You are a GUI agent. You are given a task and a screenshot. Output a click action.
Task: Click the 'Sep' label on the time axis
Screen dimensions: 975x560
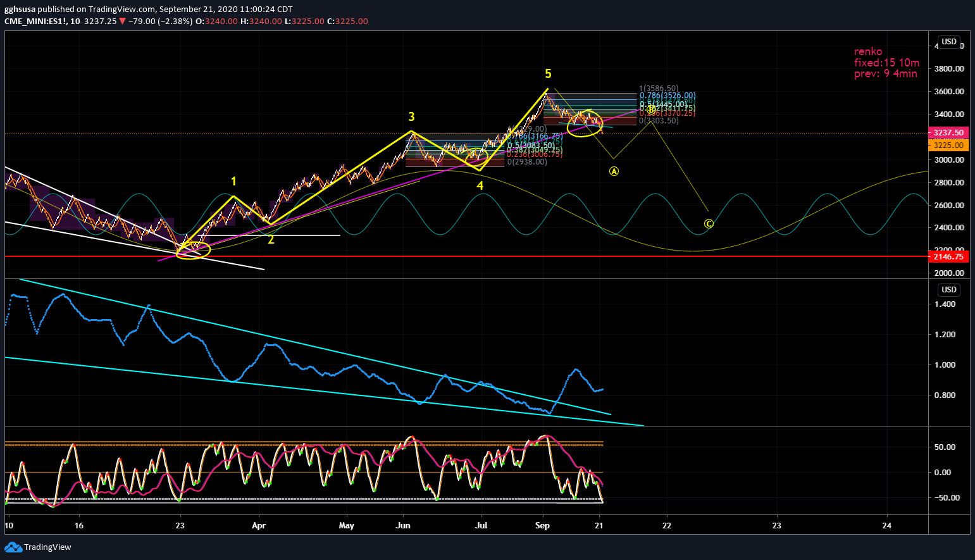[x=542, y=525]
